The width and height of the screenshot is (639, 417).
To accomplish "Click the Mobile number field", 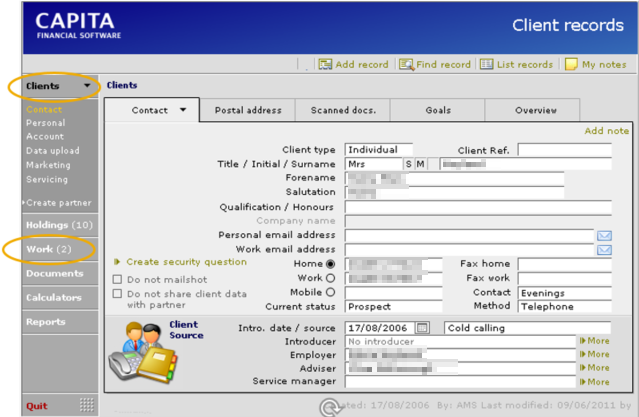I will coord(394,293).
